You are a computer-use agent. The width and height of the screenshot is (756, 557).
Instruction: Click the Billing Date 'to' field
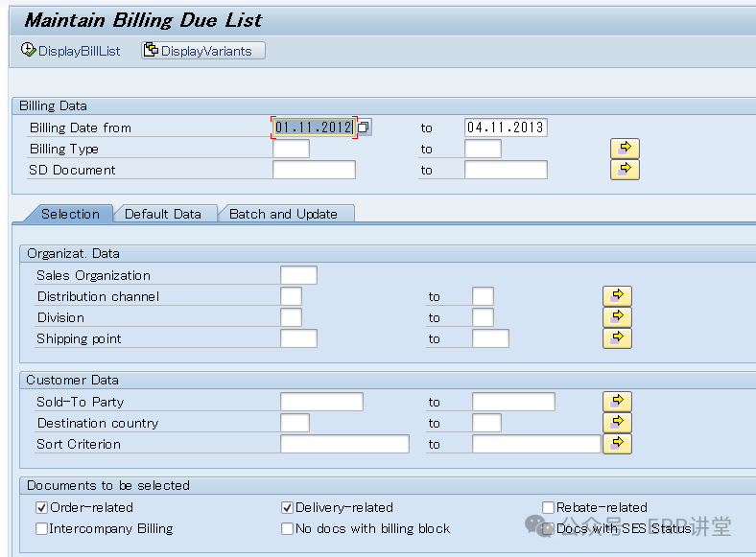506,128
